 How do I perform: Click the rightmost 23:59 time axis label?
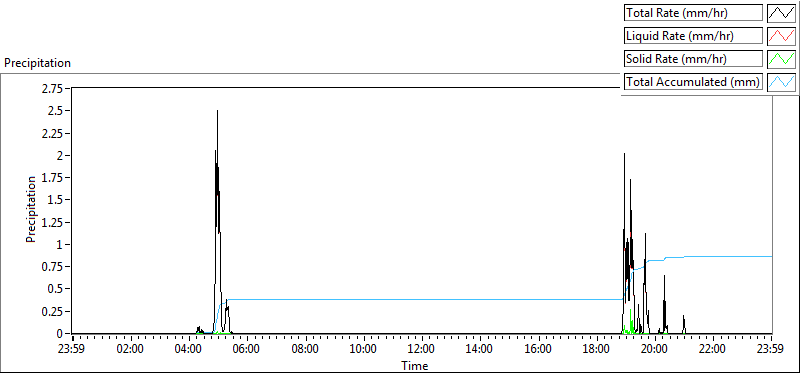coord(771,350)
